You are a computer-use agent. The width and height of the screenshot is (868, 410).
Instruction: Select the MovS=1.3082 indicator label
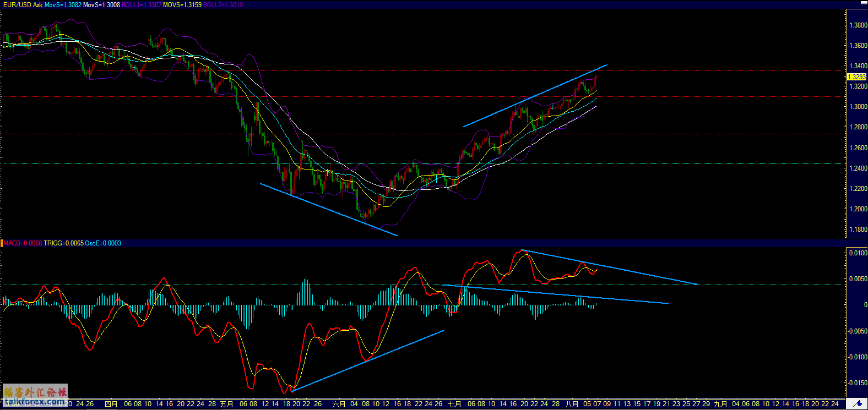[63, 5]
